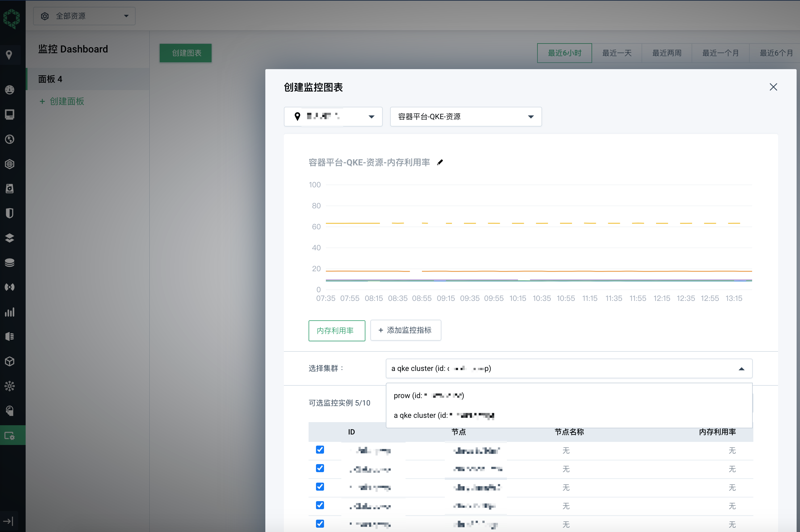This screenshot has height=532, width=800.
Task: Click the location pin icon in the sidebar
Action: (x=9, y=55)
